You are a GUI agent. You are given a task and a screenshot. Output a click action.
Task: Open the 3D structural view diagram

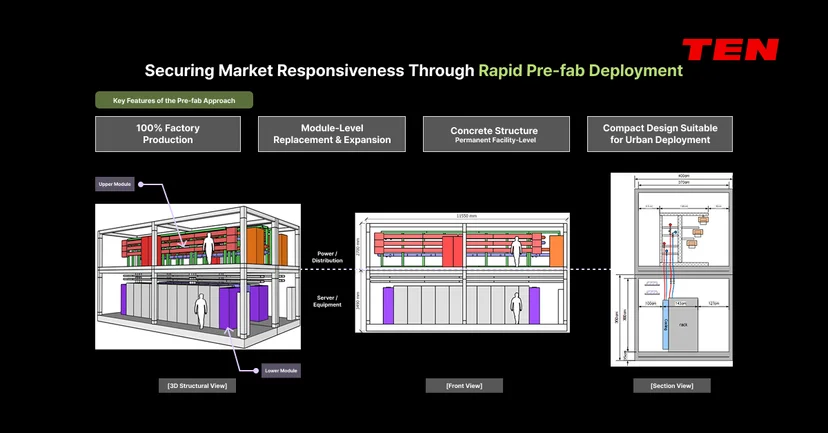(198, 277)
